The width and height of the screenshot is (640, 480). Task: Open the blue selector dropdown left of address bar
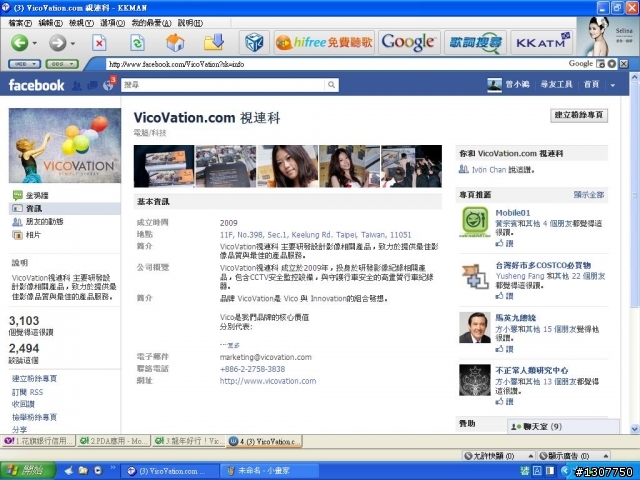tap(24, 64)
